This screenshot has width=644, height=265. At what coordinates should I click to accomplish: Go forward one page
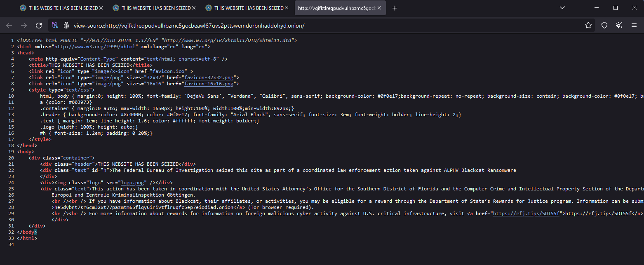[x=24, y=26]
